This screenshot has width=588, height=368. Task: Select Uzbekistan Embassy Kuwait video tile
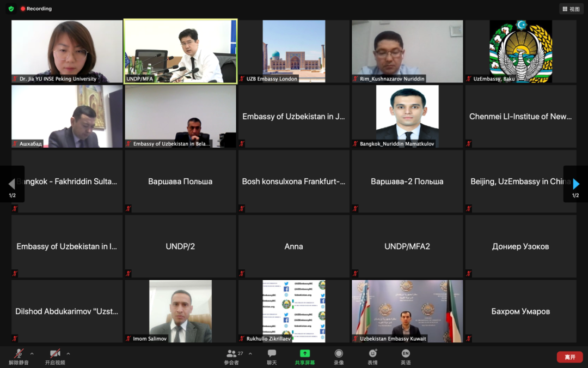point(407,311)
